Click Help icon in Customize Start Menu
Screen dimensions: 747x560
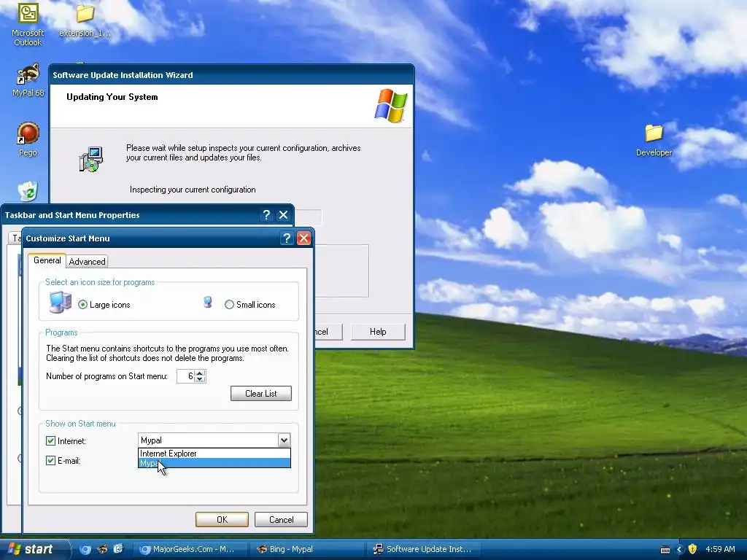coord(287,238)
